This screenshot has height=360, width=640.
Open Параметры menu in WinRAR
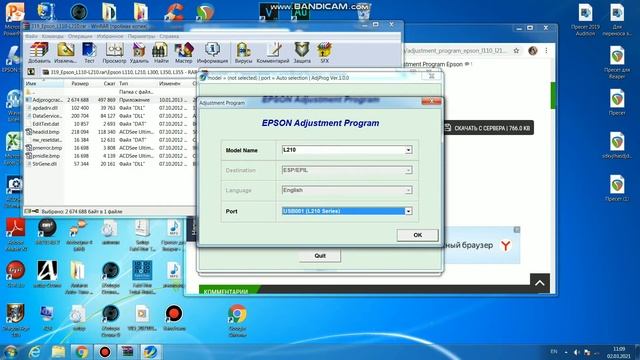point(141,36)
